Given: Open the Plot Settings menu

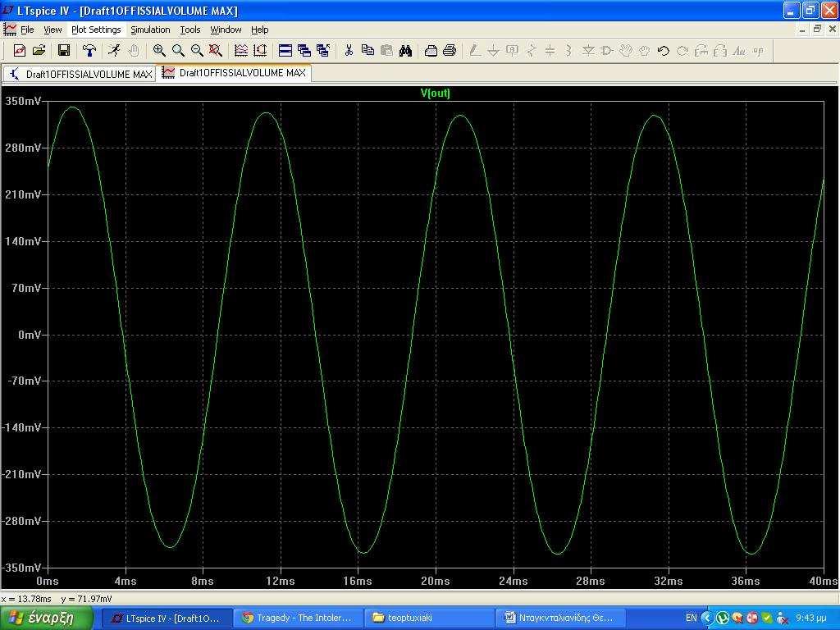Looking at the screenshot, I should [x=97, y=30].
